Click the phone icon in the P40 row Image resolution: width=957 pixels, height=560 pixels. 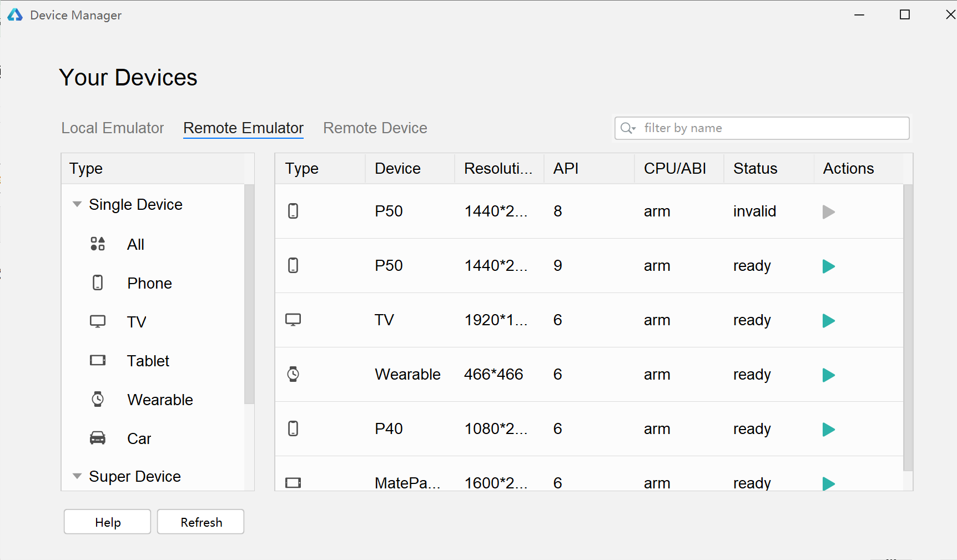coord(293,428)
